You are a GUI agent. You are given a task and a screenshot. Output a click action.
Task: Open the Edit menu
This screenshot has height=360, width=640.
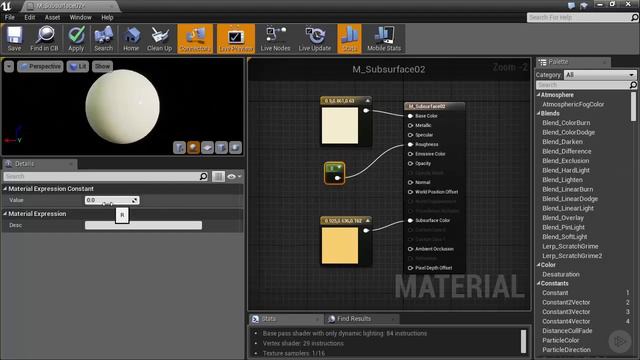coord(29,17)
